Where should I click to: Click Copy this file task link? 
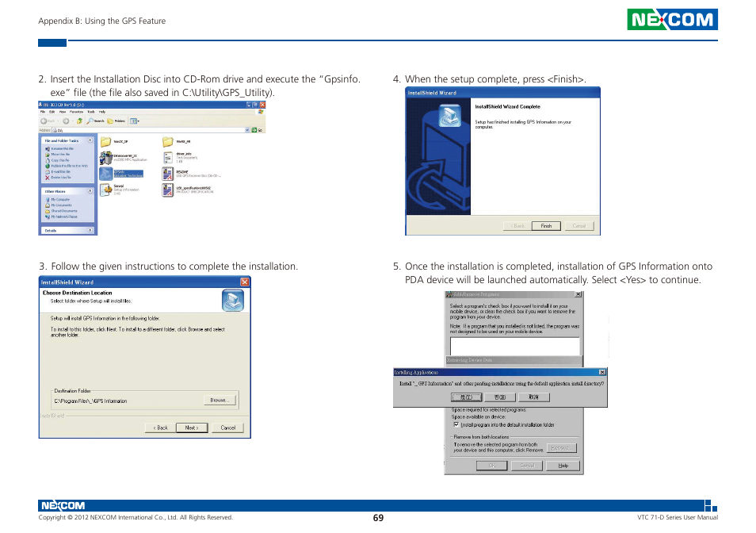point(57,160)
